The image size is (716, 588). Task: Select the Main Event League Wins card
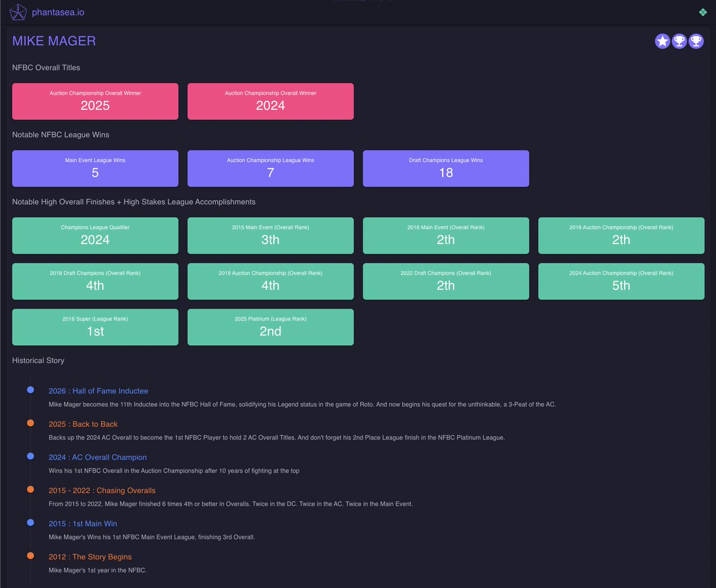pyautogui.click(x=95, y=168)
